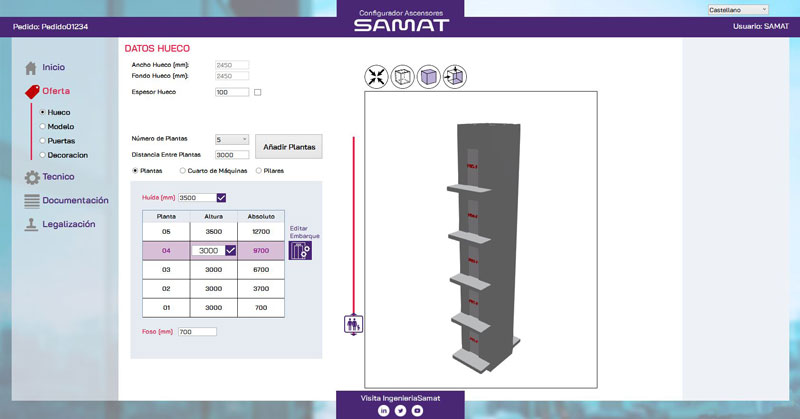Click the home icon beside Inicio
This screenshot has width=800, height=419.
pyautogui.click(x=31, y=67)
